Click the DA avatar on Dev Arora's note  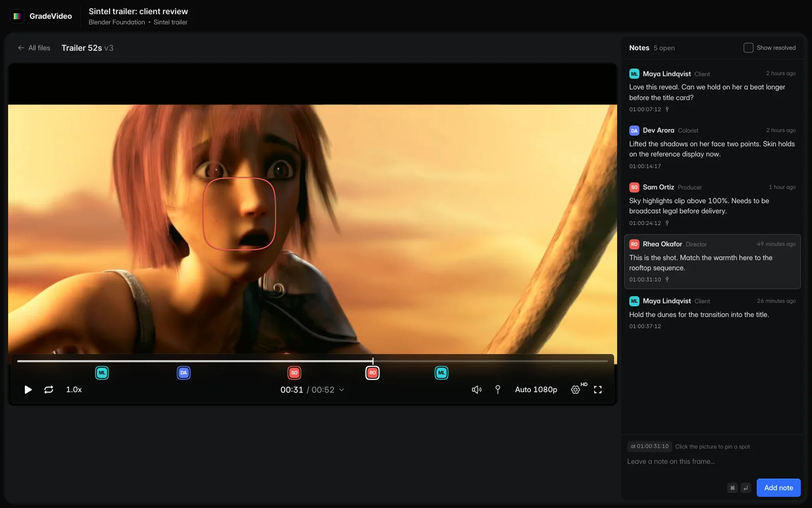(x=634, y=131)
